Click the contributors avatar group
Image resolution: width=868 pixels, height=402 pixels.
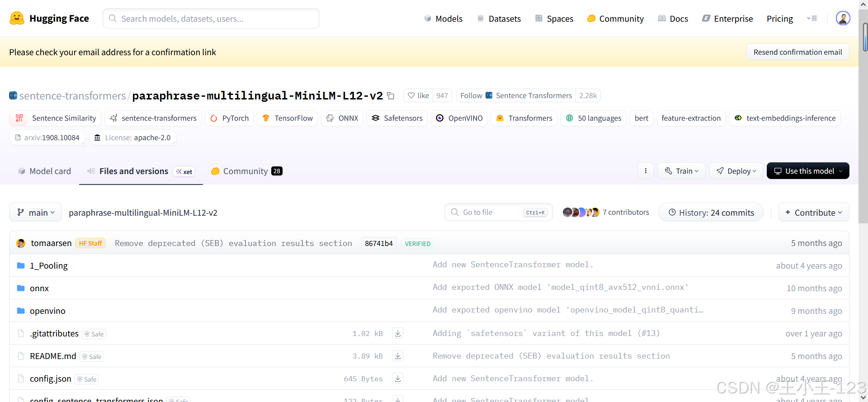point(581,212)
